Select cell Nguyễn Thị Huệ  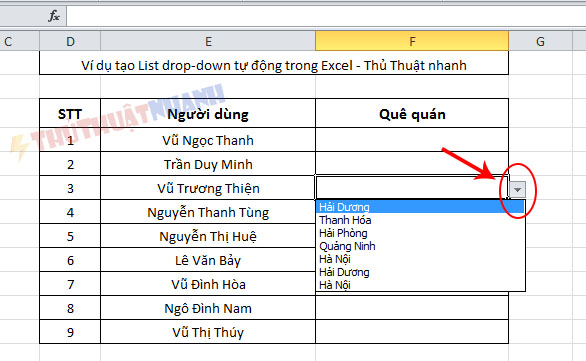(208, 236)
